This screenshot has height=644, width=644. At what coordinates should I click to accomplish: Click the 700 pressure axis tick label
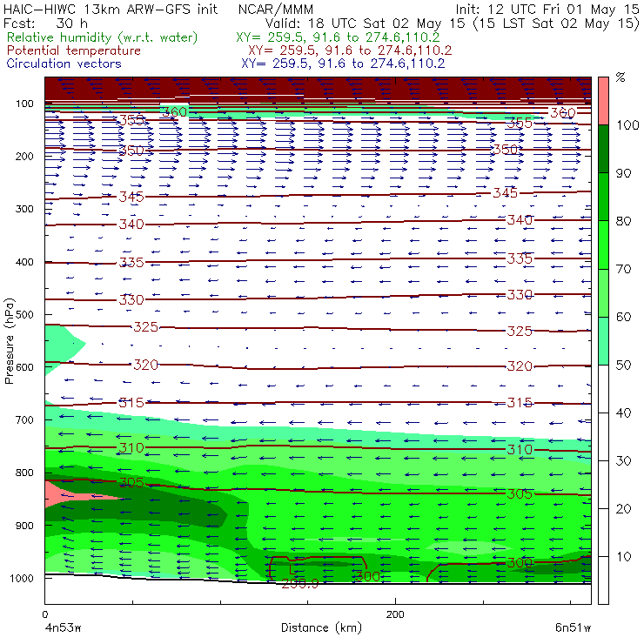pyautogui.click(x=24, y=420)
